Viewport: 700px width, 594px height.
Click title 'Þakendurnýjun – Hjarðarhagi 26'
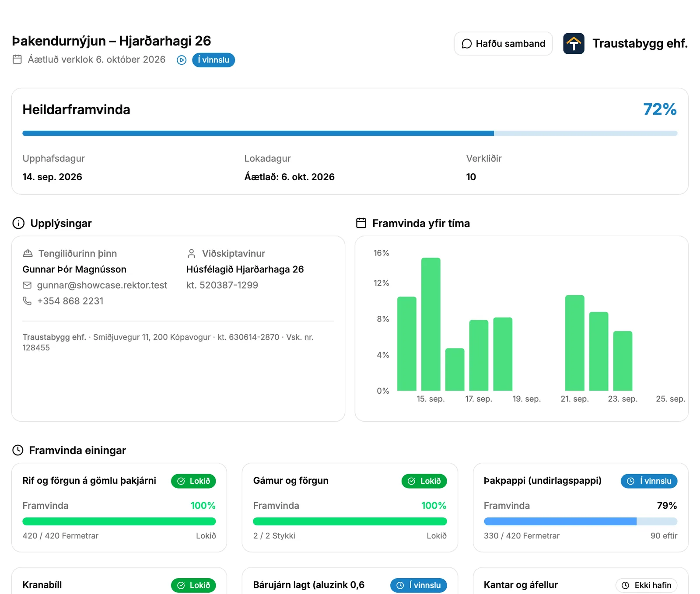(112, 41)
